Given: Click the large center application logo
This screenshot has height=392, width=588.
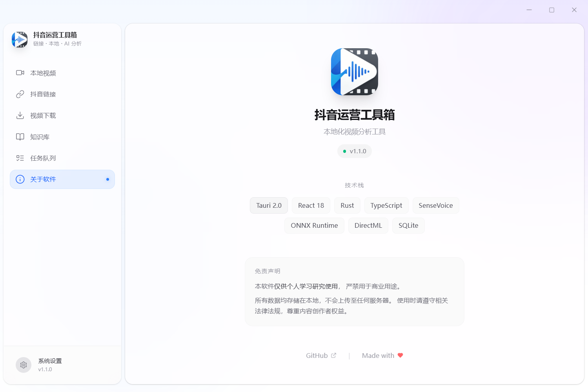Looking at the screenshot, I should tap(354, 72).
